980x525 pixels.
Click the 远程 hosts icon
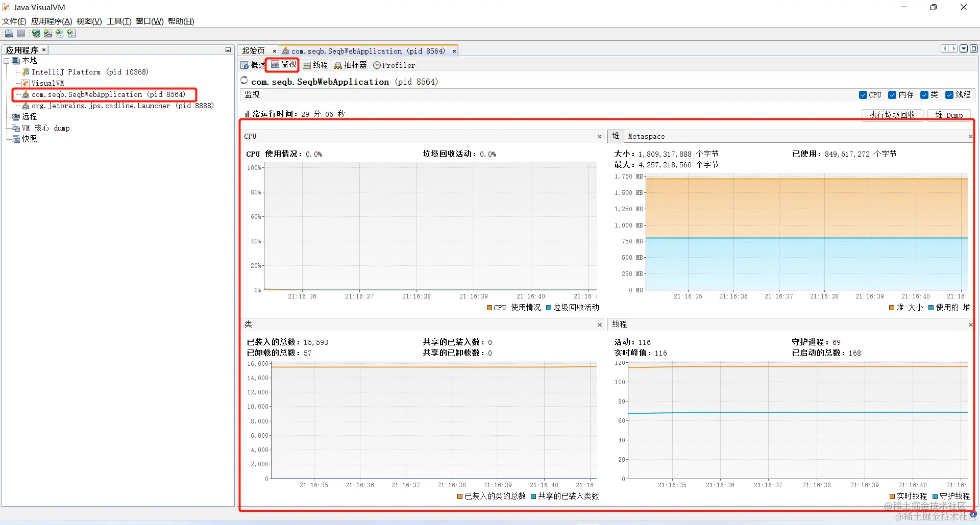tap(16, 117)
